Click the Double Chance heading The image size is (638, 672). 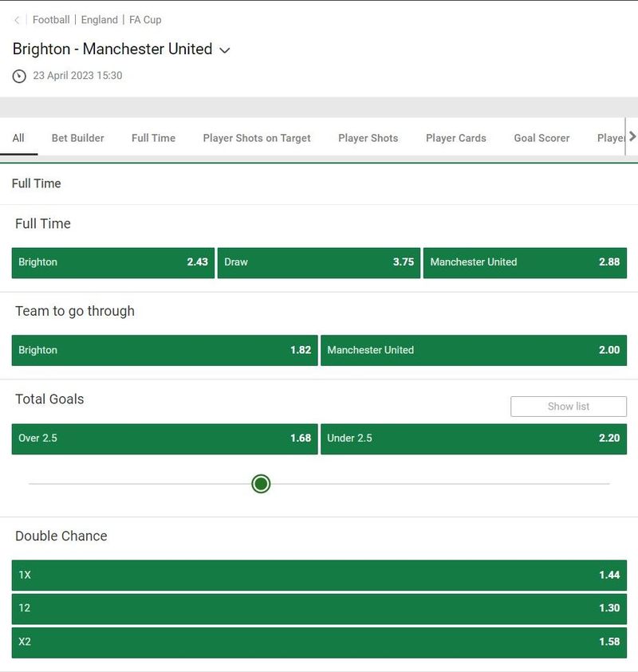61,536
